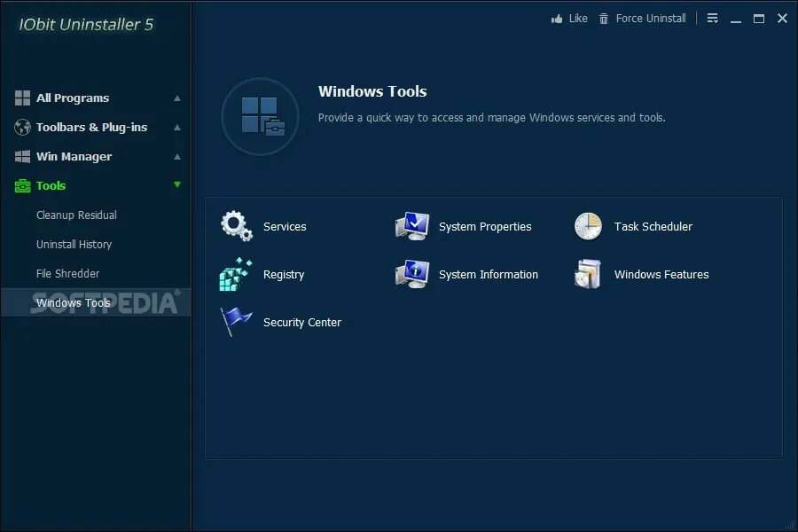Click the thumbs-up Like icon
Image resolution: width=798 pixels, height=532 pixels.
coord(557,19)
